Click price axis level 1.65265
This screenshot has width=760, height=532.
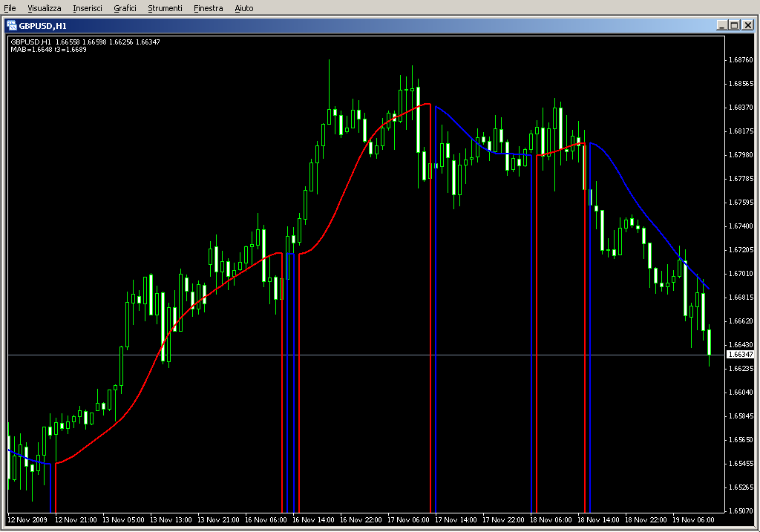point(741,487)
